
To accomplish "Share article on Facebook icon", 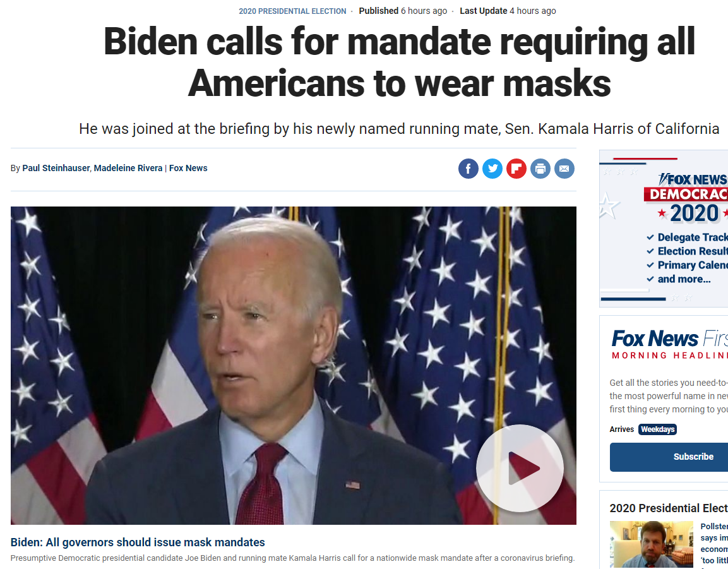I will pyautogui.click(x=468, y=168).
